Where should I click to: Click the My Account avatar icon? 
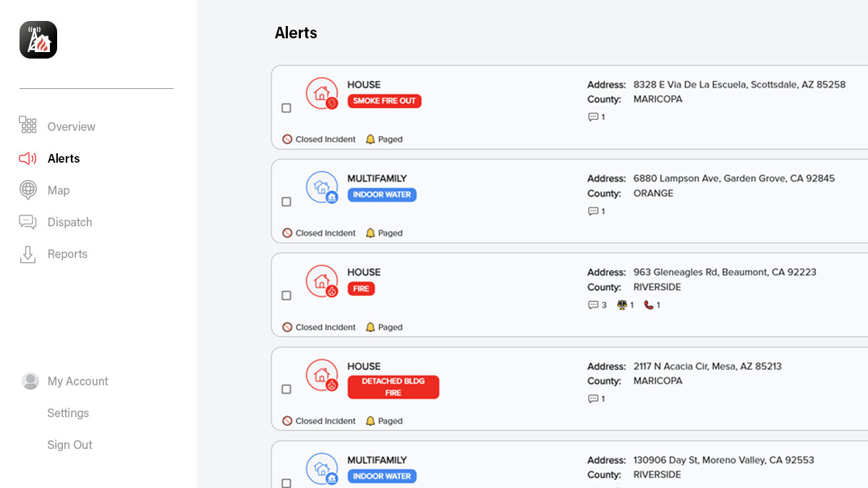click(x=30, y=381)
